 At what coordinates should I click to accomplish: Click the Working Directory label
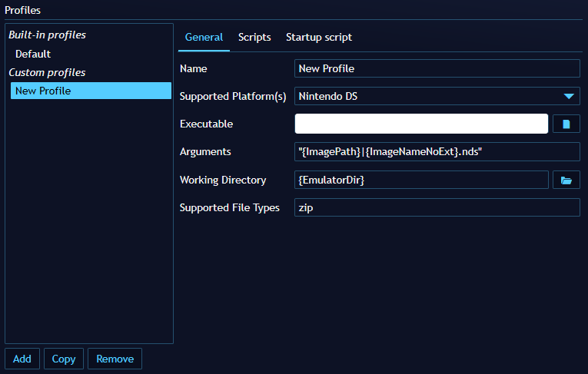pos(223,180)
